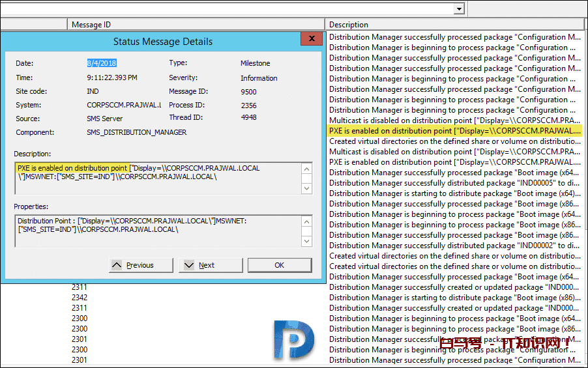
Task: Click the Next button's down arrow icon
Action: pyautogui.click(x=188, y=265)
